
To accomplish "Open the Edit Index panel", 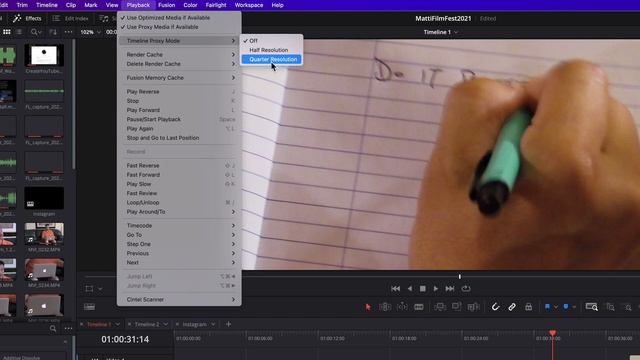I will (71, 18).
